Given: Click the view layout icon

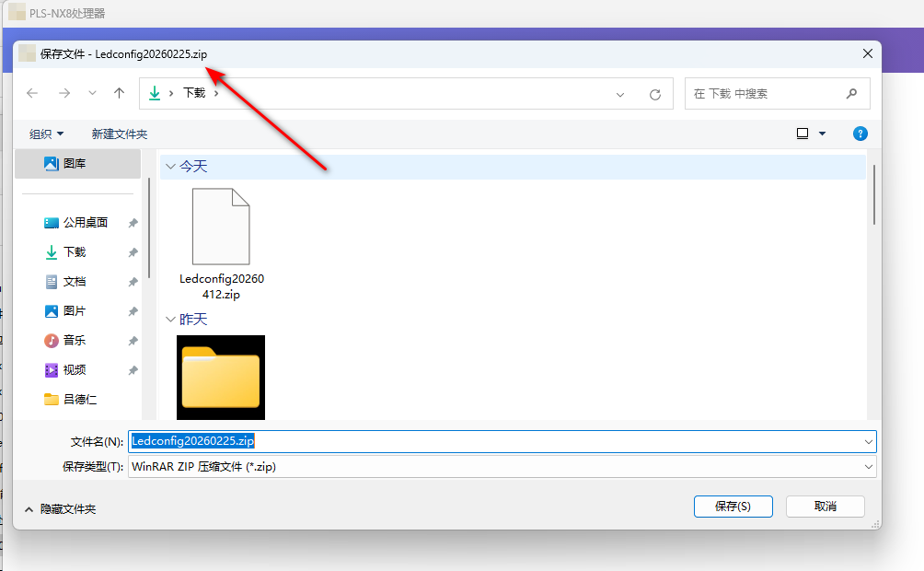Looking at the screenshot, I should tap(802, 134).
